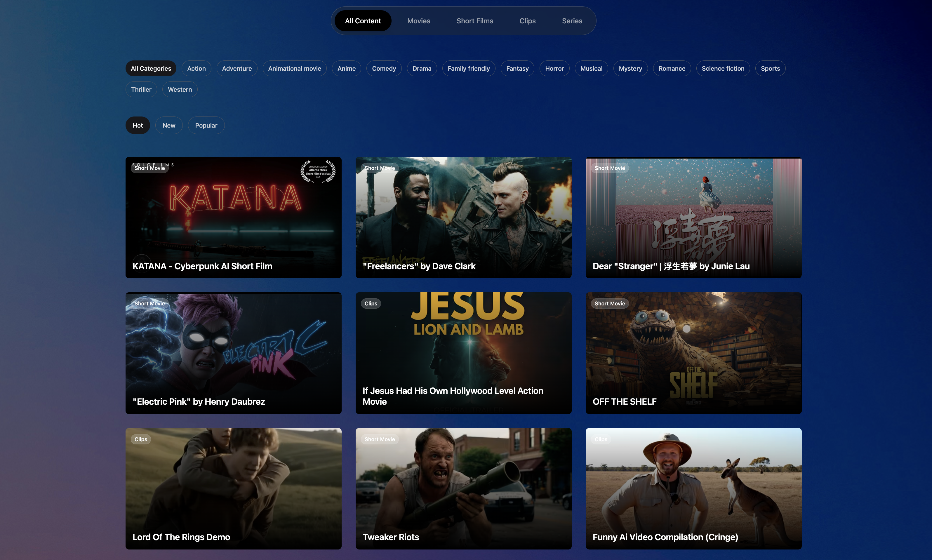Go to the Clips tab
932x560 pixels.
point(527,21)
